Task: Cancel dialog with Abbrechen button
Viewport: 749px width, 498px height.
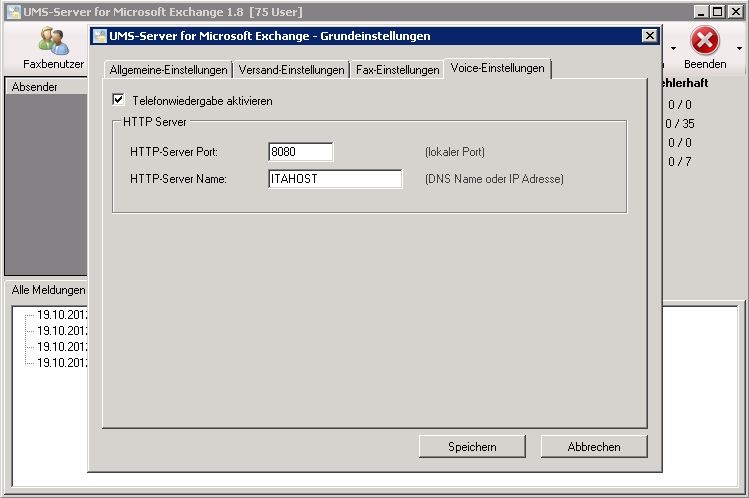Action: (594, 446)
